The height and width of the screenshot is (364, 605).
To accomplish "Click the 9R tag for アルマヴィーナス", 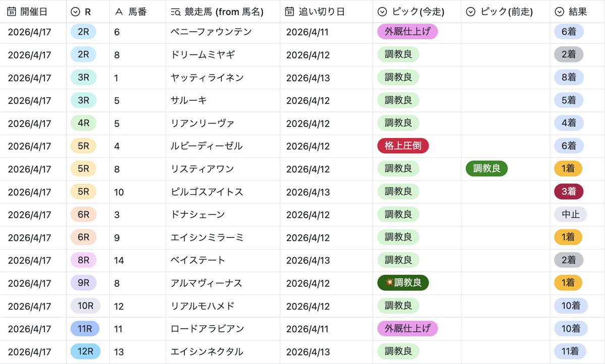I will (x=84, y=283).
